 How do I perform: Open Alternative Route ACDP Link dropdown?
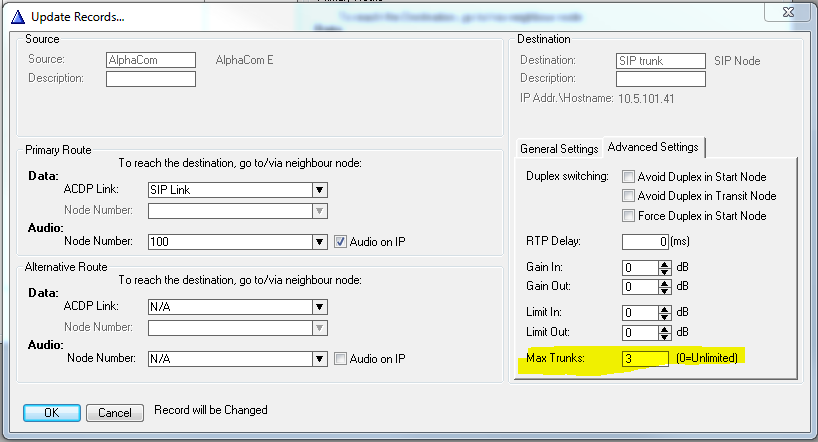[320, 307]
